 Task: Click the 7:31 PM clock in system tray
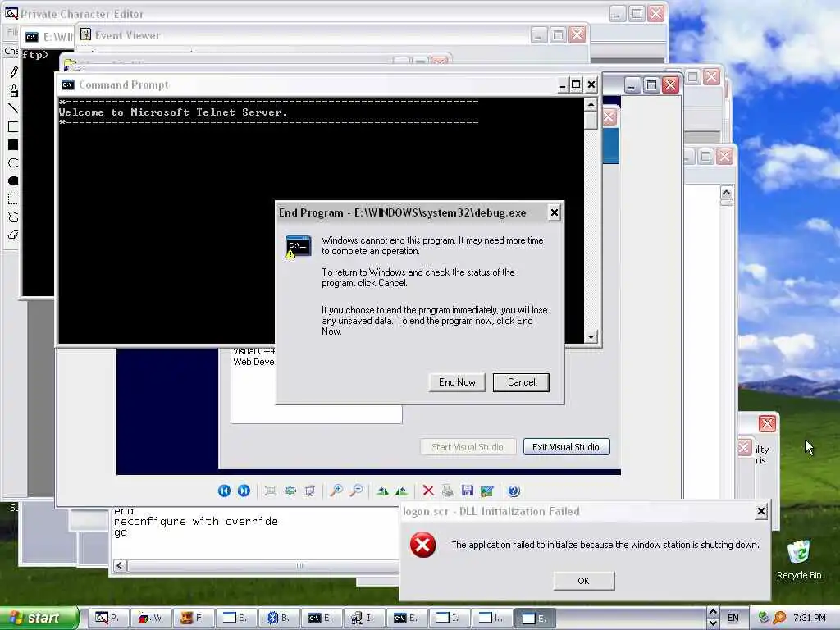pos(810,619)
